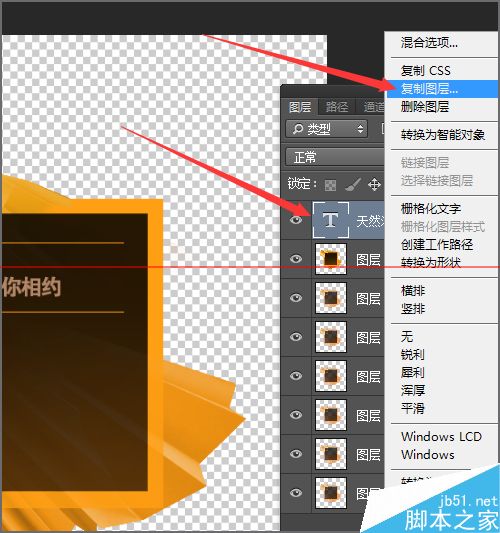The width and height of the screenshot is (500, 533).
Task: Toggle lock position move icon
Action: (x=374, y=185)
